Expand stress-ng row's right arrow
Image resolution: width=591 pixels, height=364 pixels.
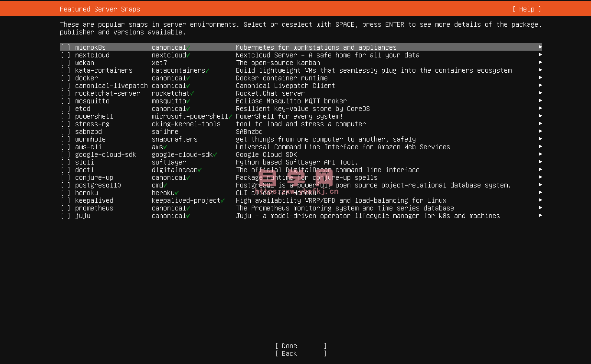click(540, 124)
